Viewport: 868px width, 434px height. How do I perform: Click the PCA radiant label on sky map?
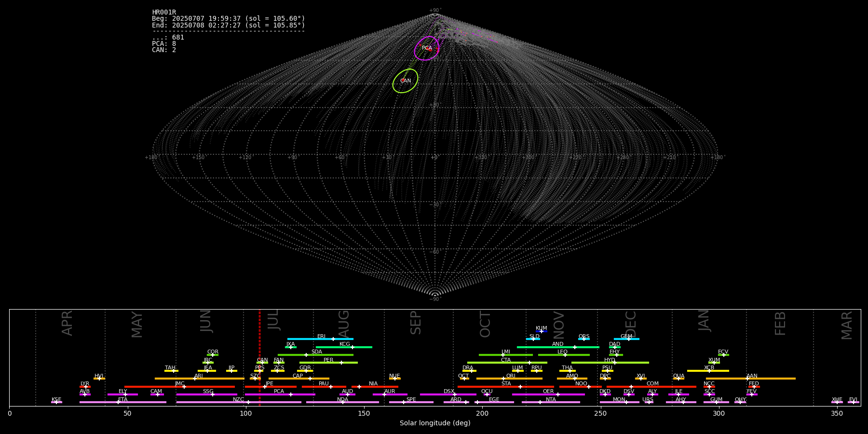tap(427, 48)
